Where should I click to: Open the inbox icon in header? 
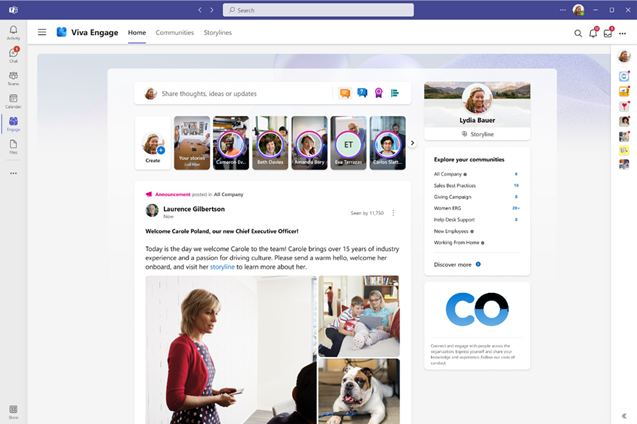608,33
